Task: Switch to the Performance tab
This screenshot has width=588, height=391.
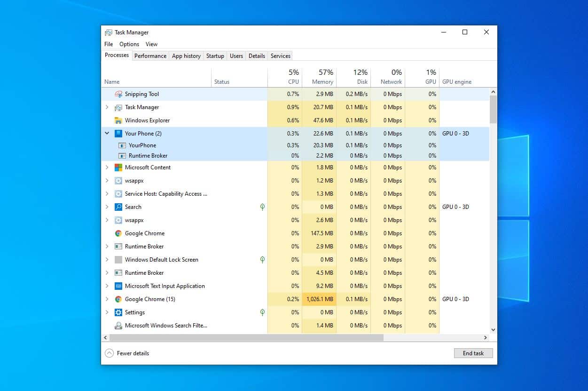Action: (x=150, y=56)
